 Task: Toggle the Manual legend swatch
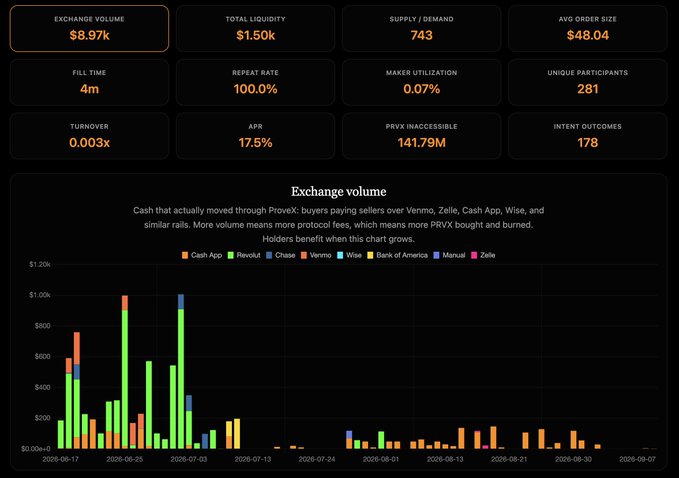click(x=436, y=255)
